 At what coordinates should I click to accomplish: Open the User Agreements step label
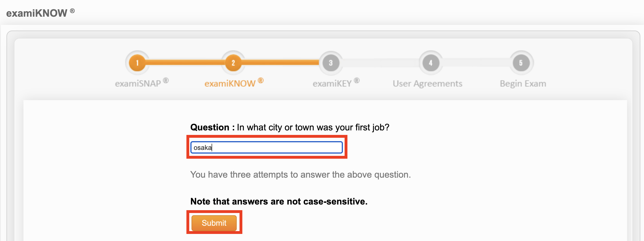427,83
